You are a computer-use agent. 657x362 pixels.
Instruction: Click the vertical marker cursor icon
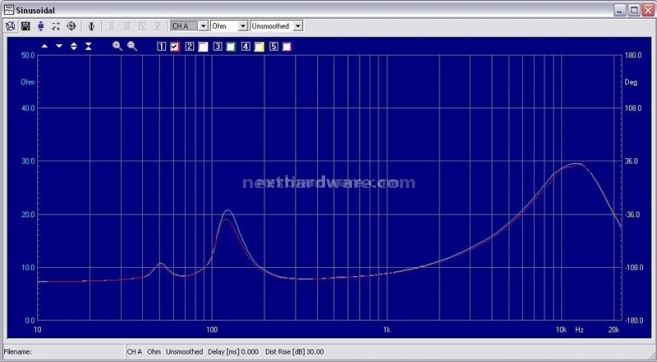coord(91,26)
